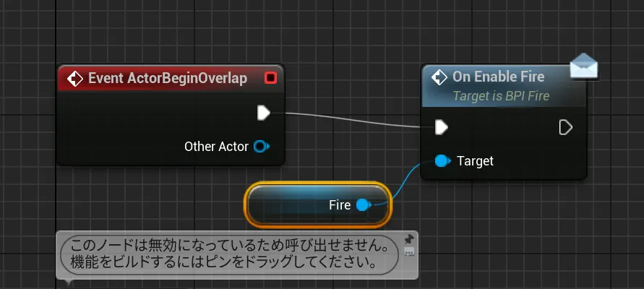Image resolution: width=644 pixels, height=289 pixels.
Task: Click the blue Target input pin
Action: (442, 161)
